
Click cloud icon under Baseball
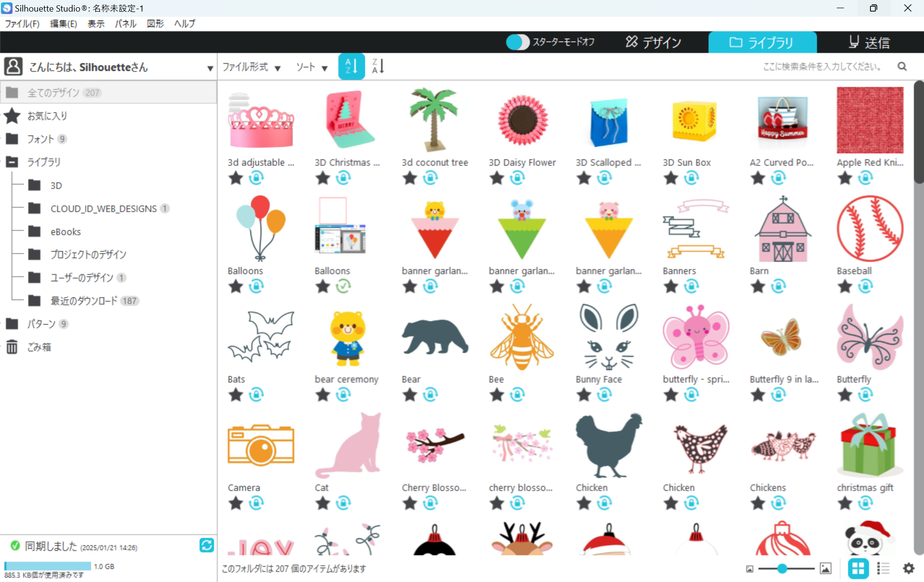866,287
